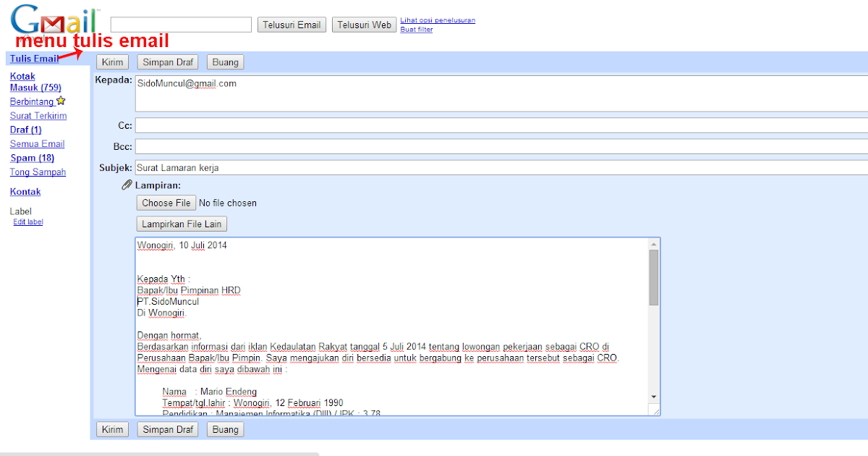Click the text 'No file chosen'
Image resolution: width=868 pixels, height=456 pixels.
228,203
